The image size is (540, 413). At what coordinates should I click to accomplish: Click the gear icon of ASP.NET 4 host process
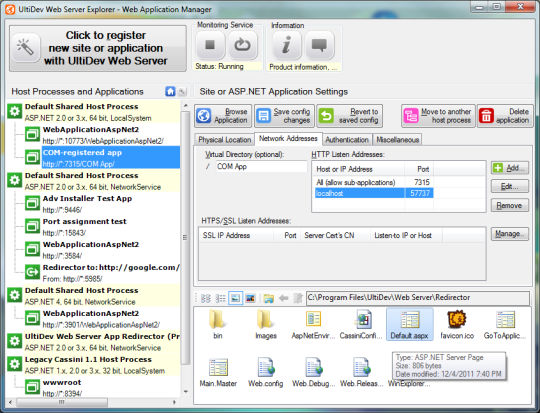[x=15, y=295]
